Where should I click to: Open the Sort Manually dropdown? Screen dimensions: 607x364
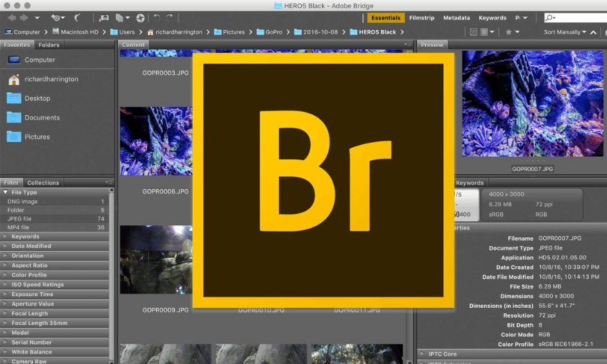pyautogui.click(x=565, y=32)
